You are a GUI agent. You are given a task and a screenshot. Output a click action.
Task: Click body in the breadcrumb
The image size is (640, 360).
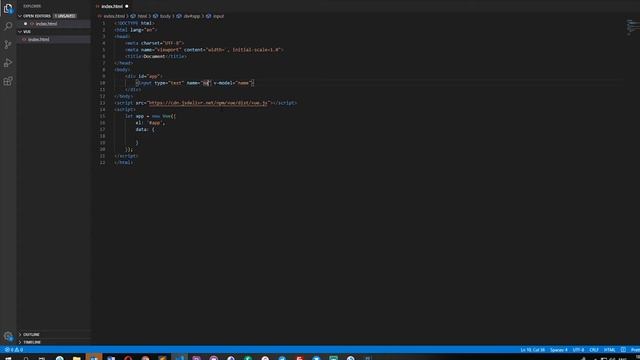[x=165, y=16]
